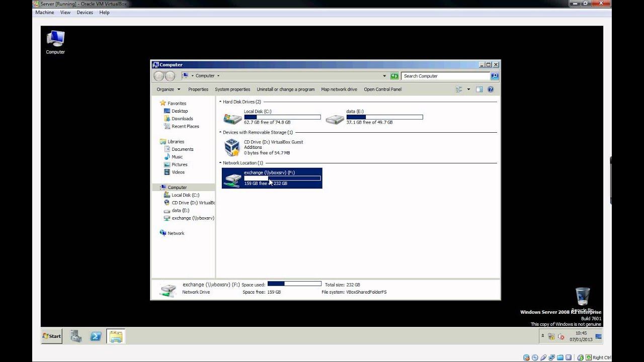The width and height of the screenshot is (644, 362).
Task: Click VirtualBox optical disk status icon
Action: pos(534,357)
